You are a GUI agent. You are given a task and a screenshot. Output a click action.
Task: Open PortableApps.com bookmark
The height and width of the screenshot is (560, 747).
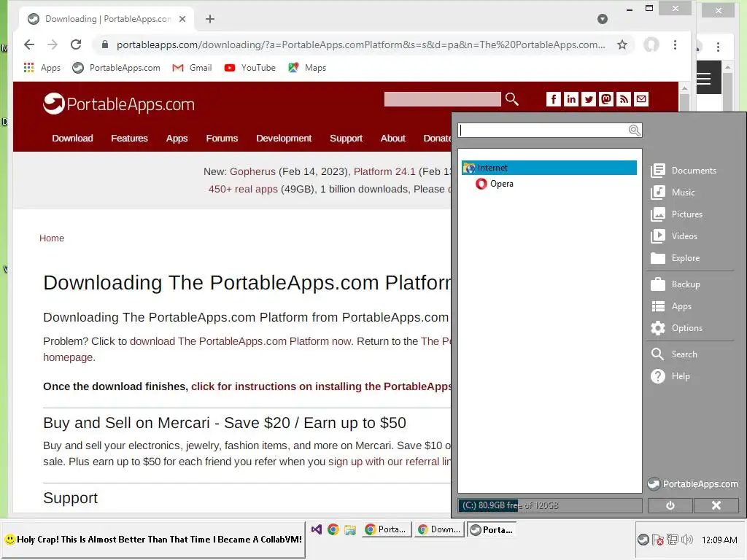pyautogui.click(x=116, y=68)
